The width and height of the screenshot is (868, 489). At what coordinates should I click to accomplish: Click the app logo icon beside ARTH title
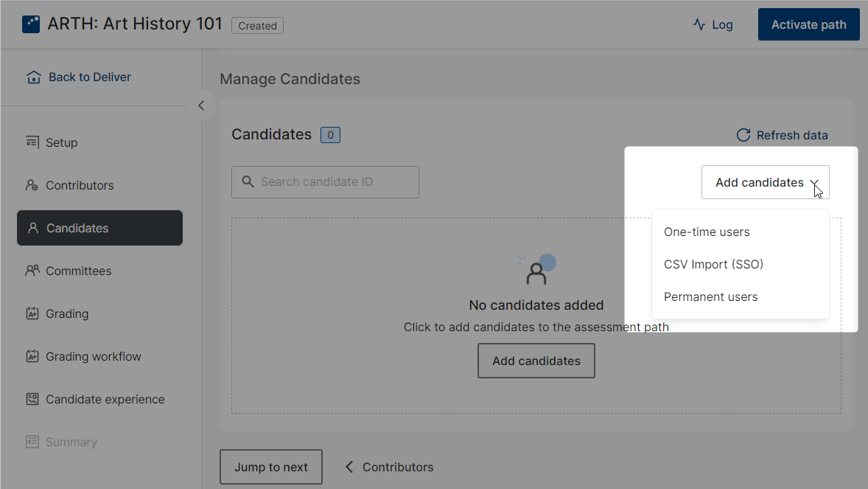(31, 24)
